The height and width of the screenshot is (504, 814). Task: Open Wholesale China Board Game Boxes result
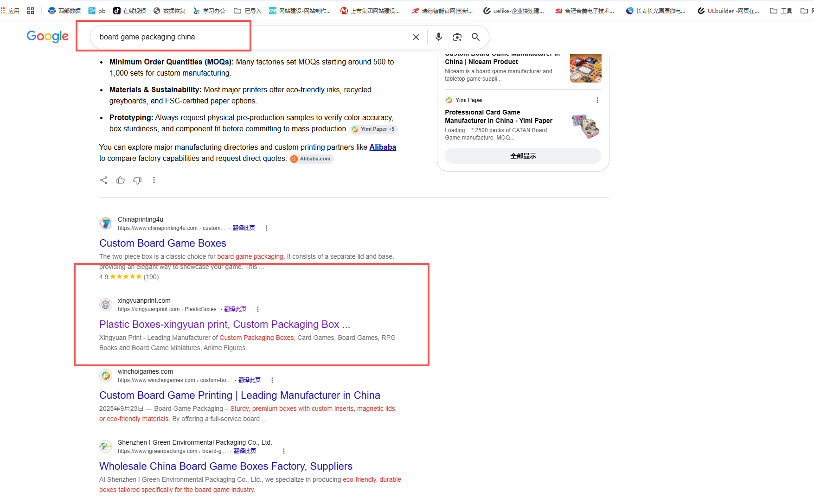(x=226, y=466)
